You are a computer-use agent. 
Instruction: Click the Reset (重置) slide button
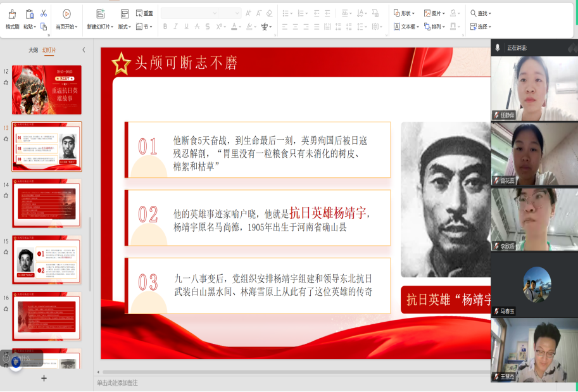[145, 13]
